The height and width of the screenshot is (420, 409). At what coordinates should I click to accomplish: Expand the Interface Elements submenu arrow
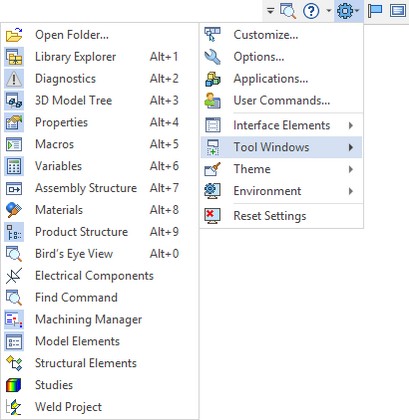pos(351,125)
